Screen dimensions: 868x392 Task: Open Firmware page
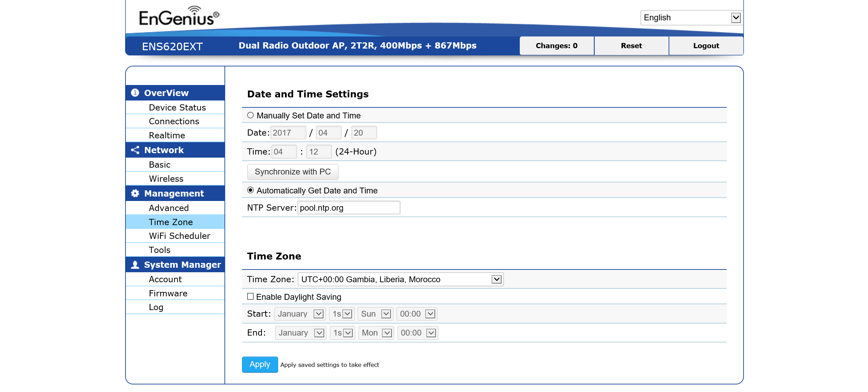click(175, 293)
